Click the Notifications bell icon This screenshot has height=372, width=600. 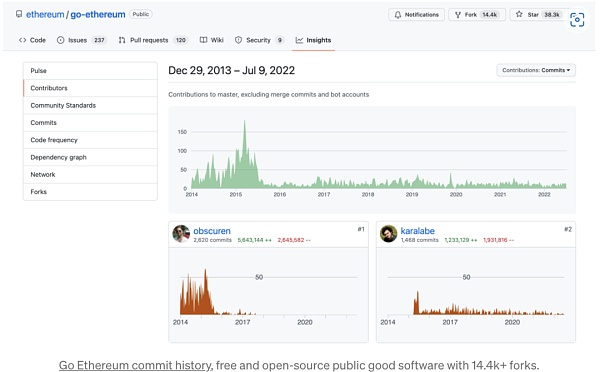tap(398, 15)
